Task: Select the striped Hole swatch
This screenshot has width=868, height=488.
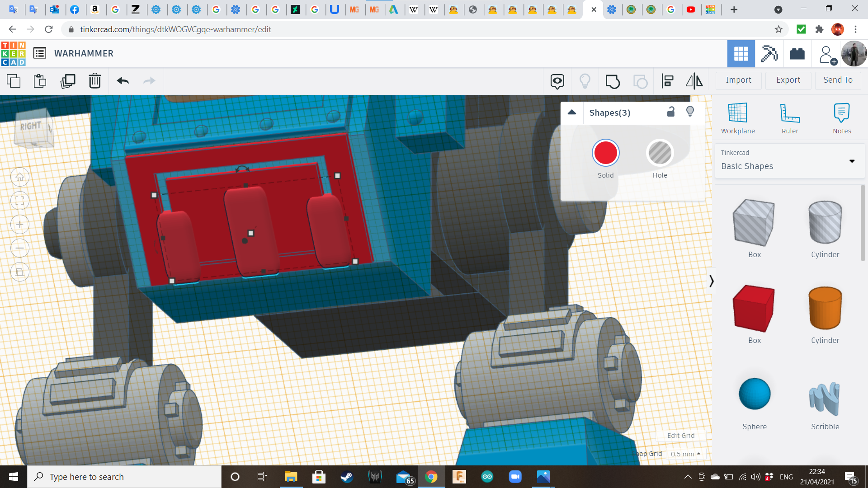Action: 660,153
